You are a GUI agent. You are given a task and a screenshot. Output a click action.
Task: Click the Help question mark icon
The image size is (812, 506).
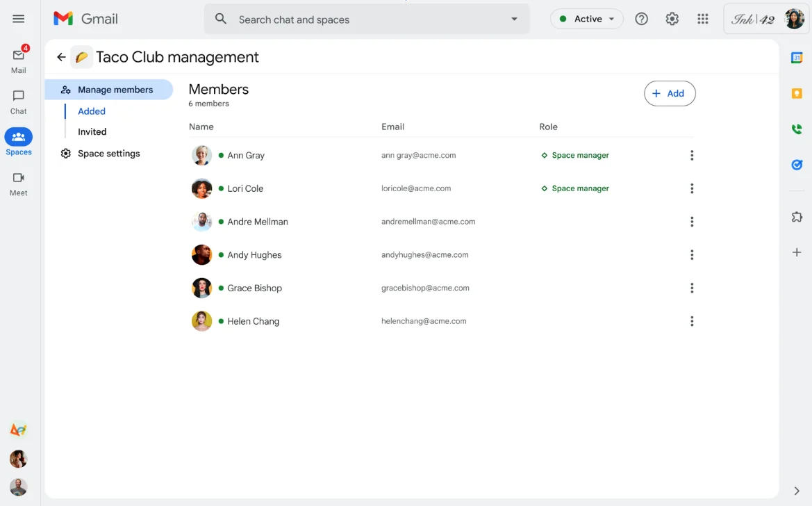tap(641, 19)
